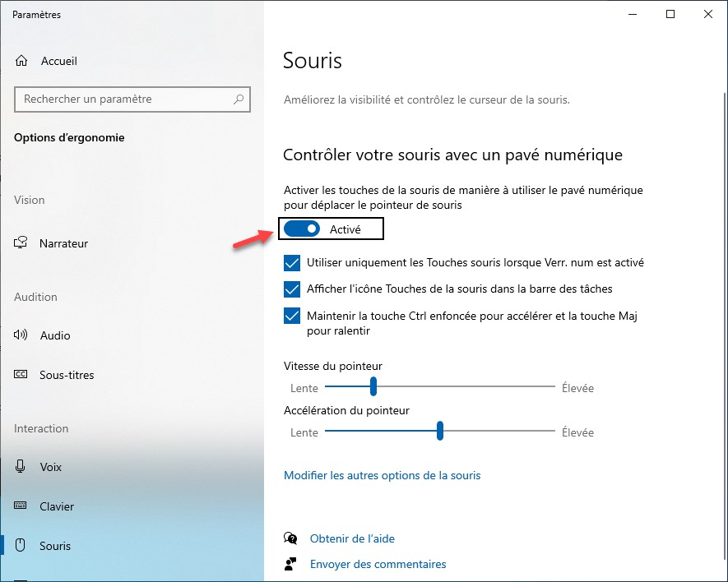
Task: Minimize the Paramètres window
Action: click(x=633, y=14)
